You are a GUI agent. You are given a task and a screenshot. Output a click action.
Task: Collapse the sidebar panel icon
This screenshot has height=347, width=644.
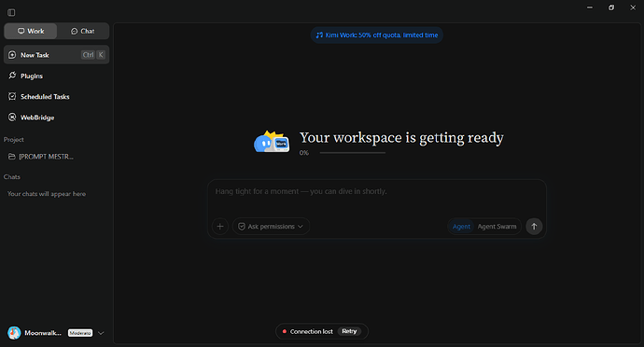click(11, 13)
